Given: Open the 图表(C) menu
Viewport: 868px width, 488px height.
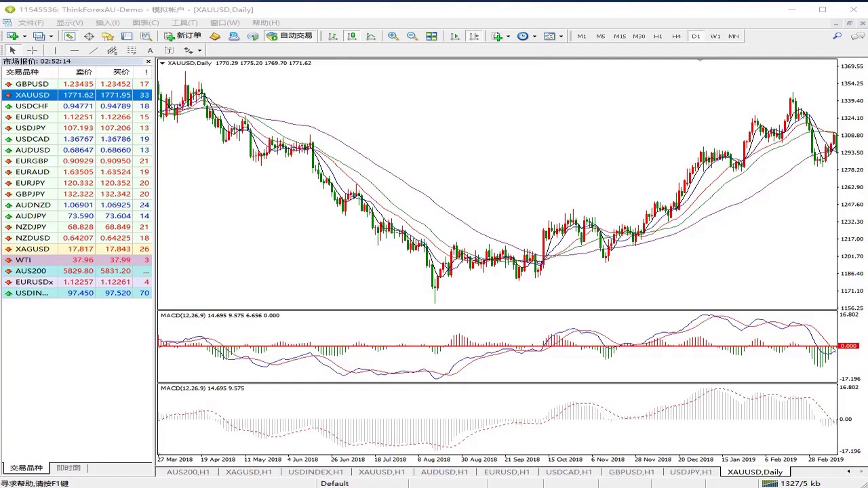Looking at the screenshot, I should click(145, 22).
